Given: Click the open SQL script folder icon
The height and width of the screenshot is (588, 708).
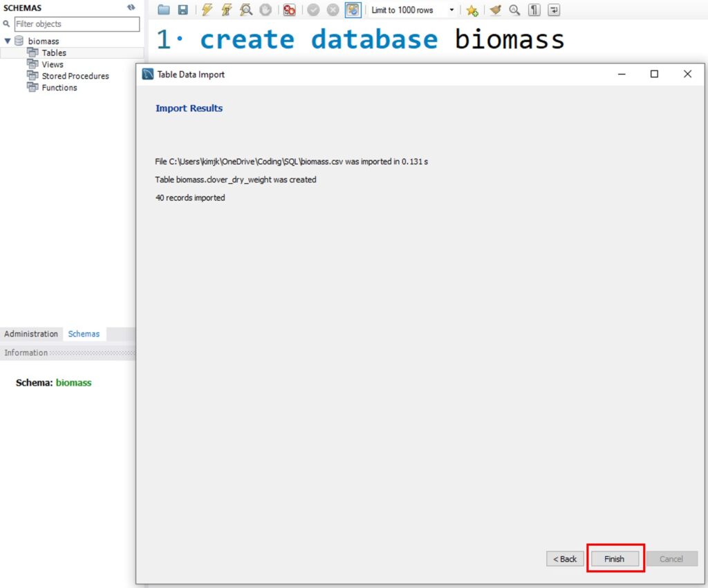Looking at the screenshot, I should coord(163,10).
